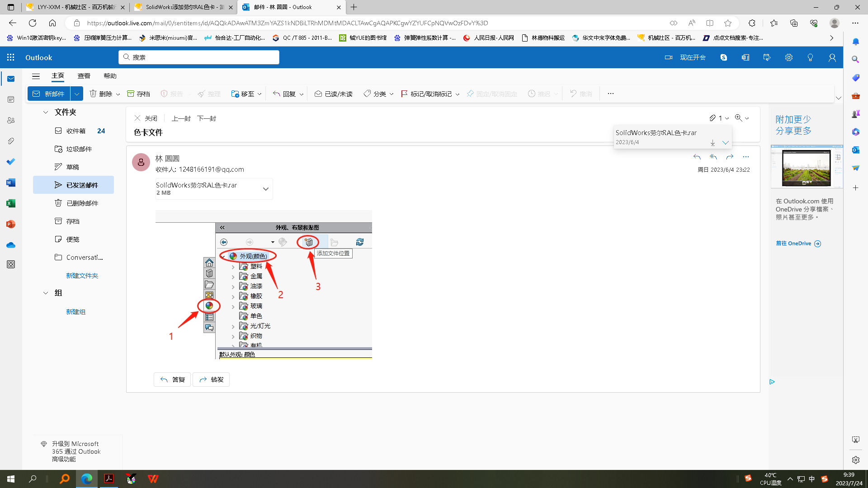Image resolution: width=868 pixels, height=488 pixels.
Task: Open the More apps icon in left rail
Action: (x=11, y=264)
